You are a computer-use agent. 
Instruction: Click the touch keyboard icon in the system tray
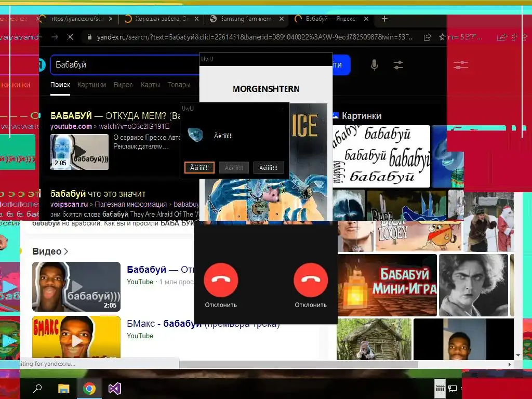440,389
